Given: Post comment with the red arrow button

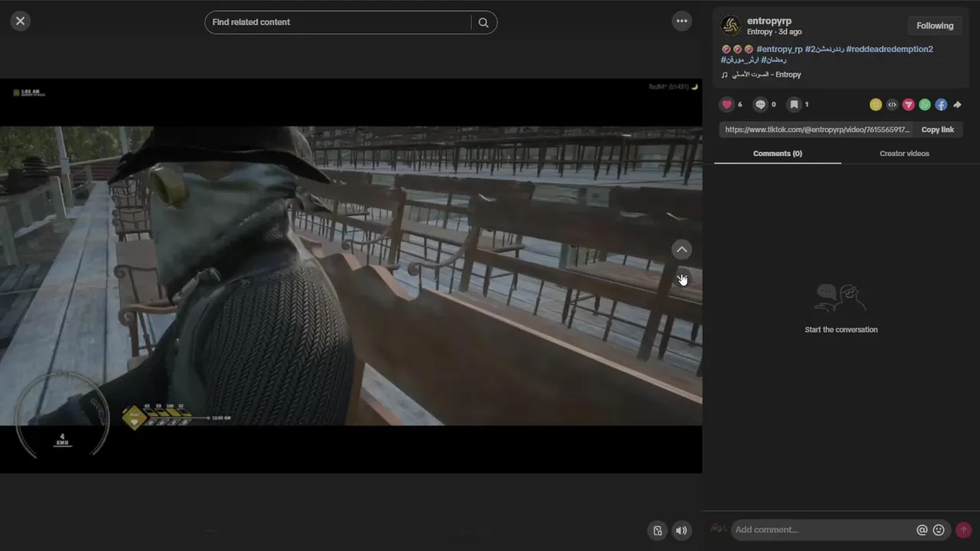Looking at the screenshot, I should pos(963,530).
